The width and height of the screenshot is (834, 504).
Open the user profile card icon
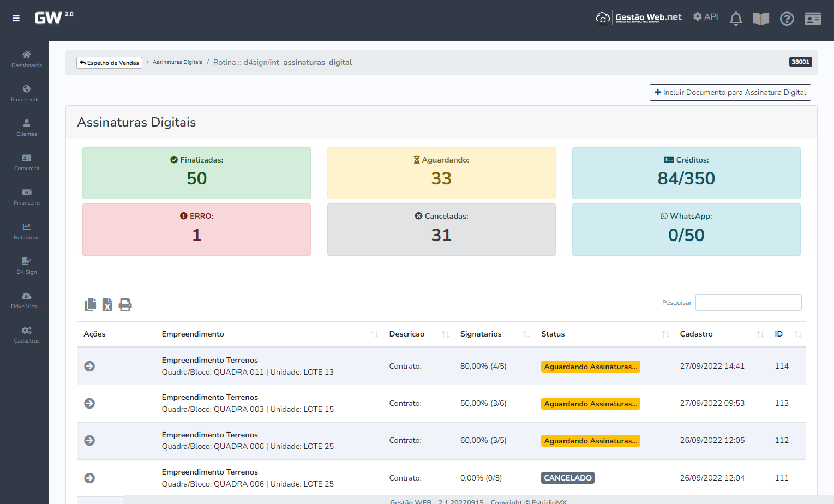pyautogui.click(x=812, y=19)
